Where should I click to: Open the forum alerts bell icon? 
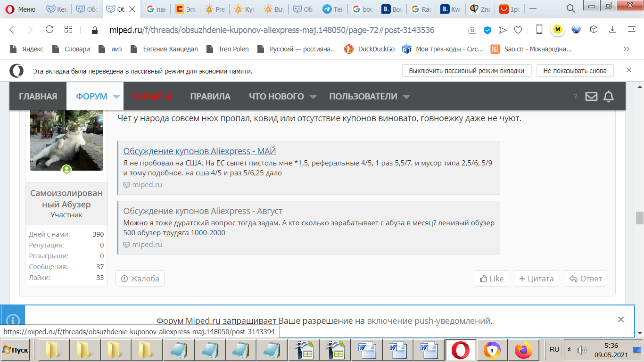(609, 96)
